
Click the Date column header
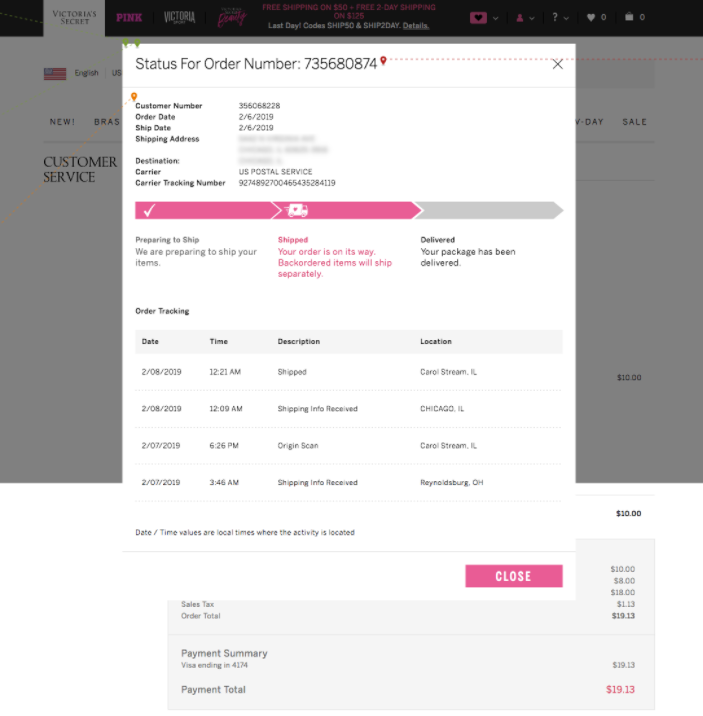(x=150, y=342)
